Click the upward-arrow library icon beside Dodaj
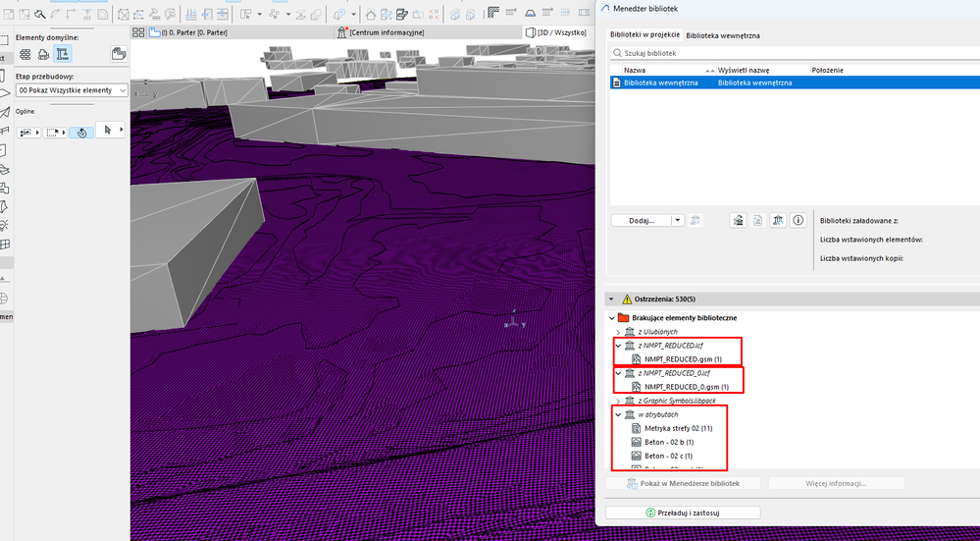This screenshot has height=541, width=980. pos(737,221)
